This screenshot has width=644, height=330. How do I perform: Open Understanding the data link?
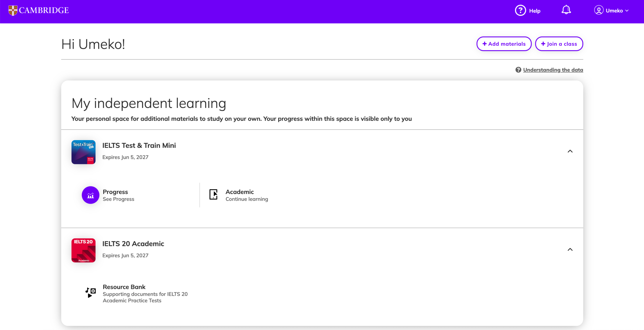(x=553, y=70)
